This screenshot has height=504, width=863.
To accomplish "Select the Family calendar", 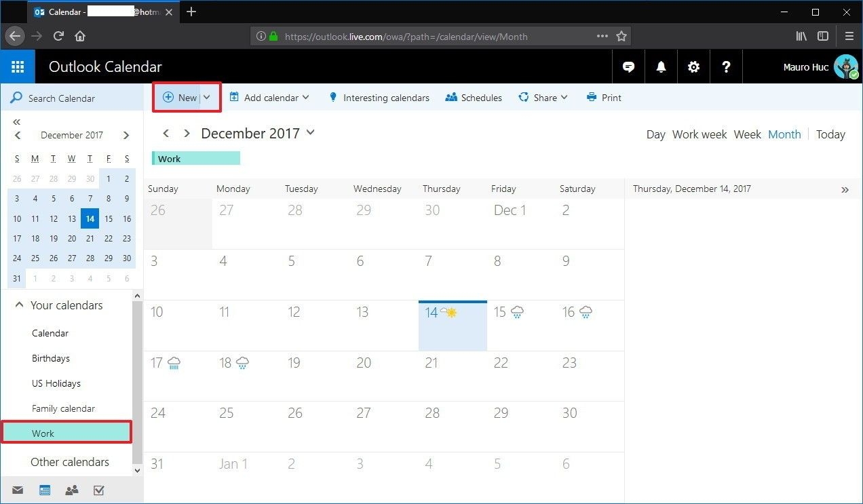I will coord(63,408).
